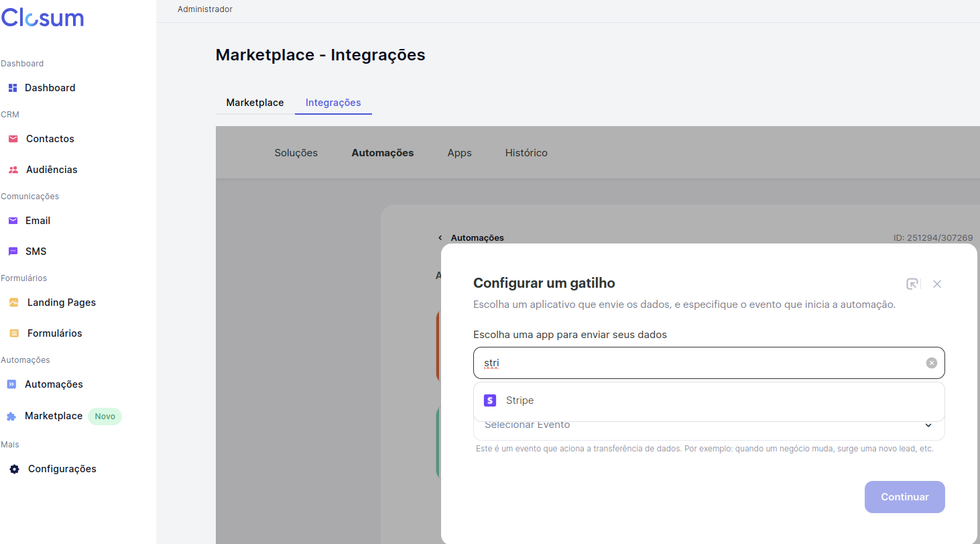Viewport: 980px width, 544px height.
Task: Click the Email purple envelope icon
Action: (13, 221)
